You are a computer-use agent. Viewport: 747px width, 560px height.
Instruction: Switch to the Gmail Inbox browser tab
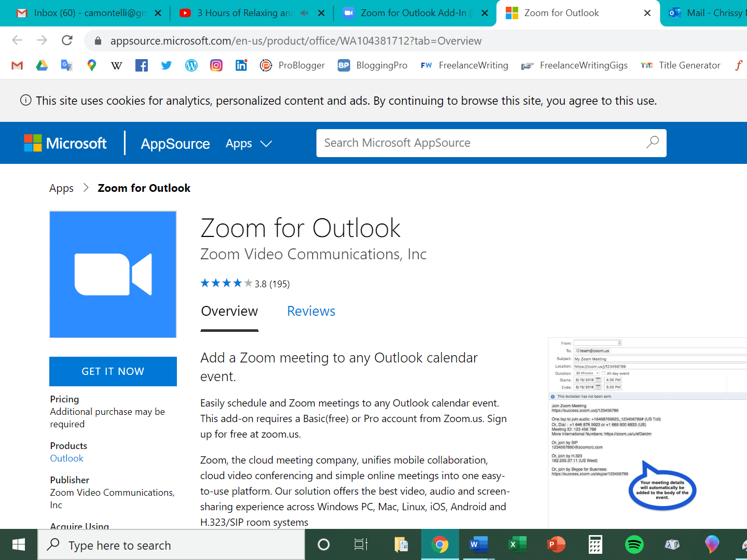pyautogui.click(x=88, y=13)
